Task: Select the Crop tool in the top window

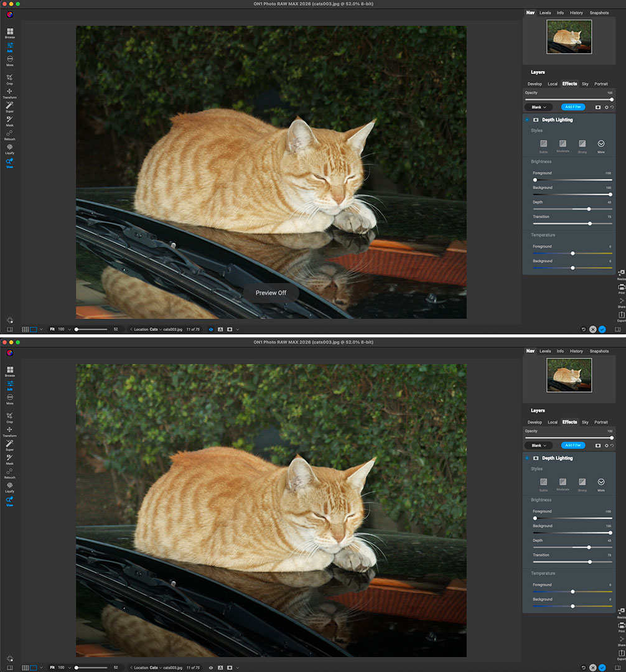Action: 10,78
